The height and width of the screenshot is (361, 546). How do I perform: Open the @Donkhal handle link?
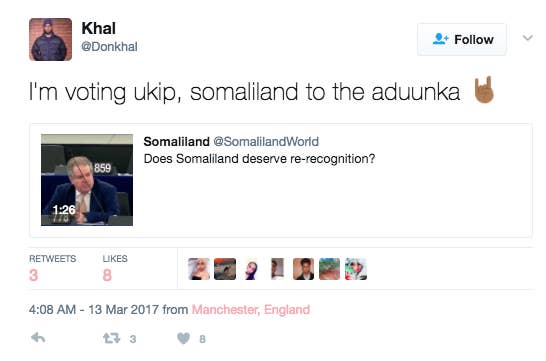(109, 47)
